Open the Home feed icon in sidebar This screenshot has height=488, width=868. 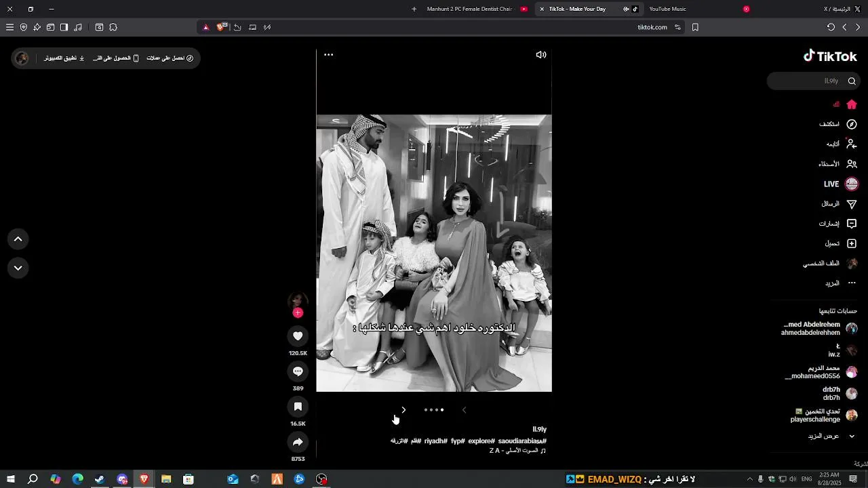coord(852,104)
